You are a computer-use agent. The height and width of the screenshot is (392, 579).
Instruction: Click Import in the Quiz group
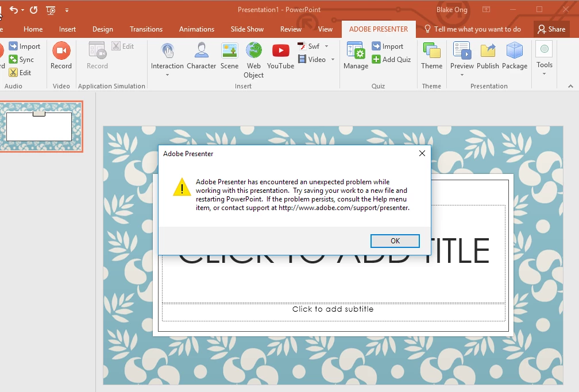pyautogui.click(x=387, y=46)
